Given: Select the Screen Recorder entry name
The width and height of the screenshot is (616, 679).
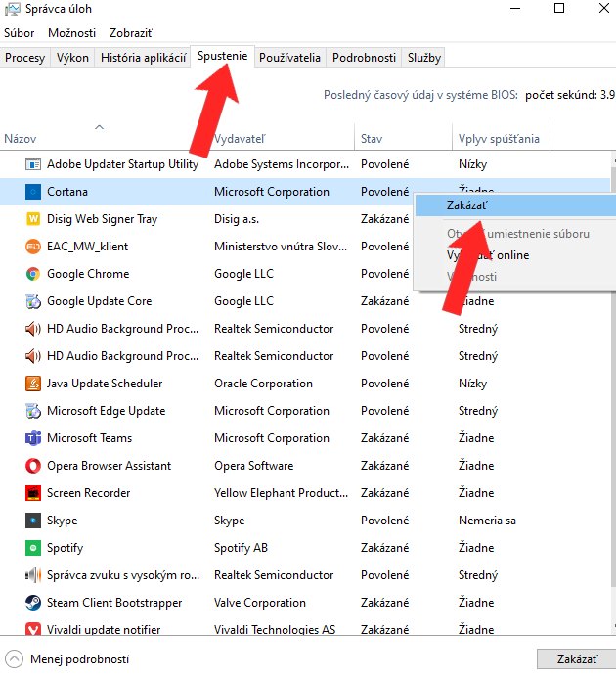Looking at the screenshot, I should 88,493.
